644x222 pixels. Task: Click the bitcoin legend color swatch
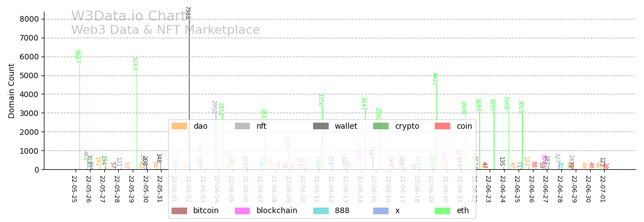coord(179,211)
